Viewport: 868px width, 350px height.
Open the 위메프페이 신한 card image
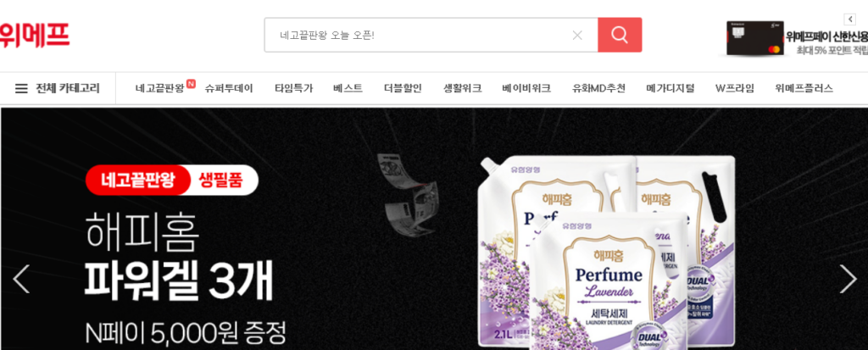click(x=754, y=38)
